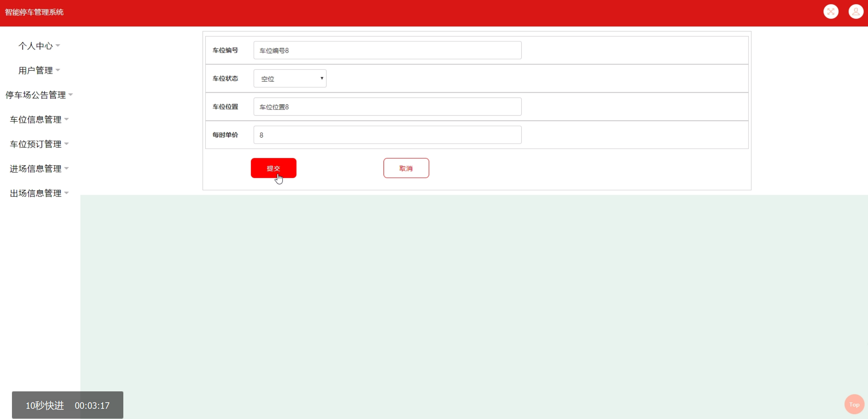Image resolution: width=868 pixels, height=419 pixels.
Task: Open 车位信息管理 sidebar menu
Action: [36, 119]
